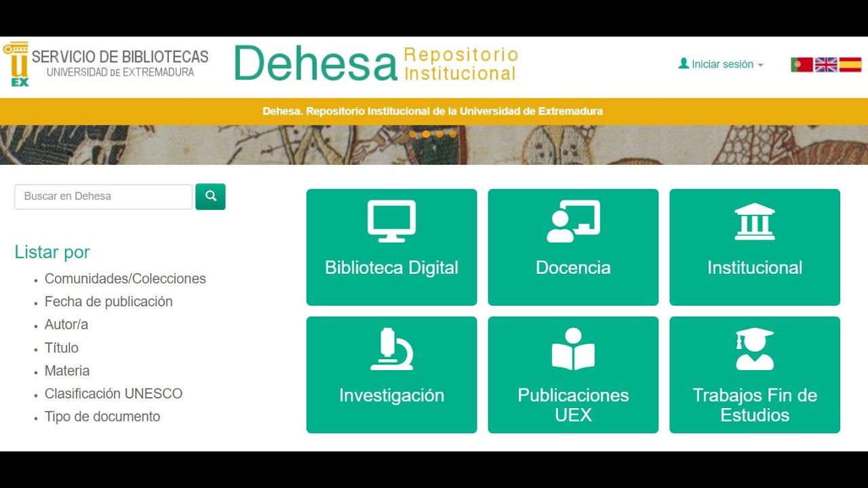The height and width of the screenshot is (488, 868).
Task: Click the reader icon above Publicaciones UEX
Action: 573,349
